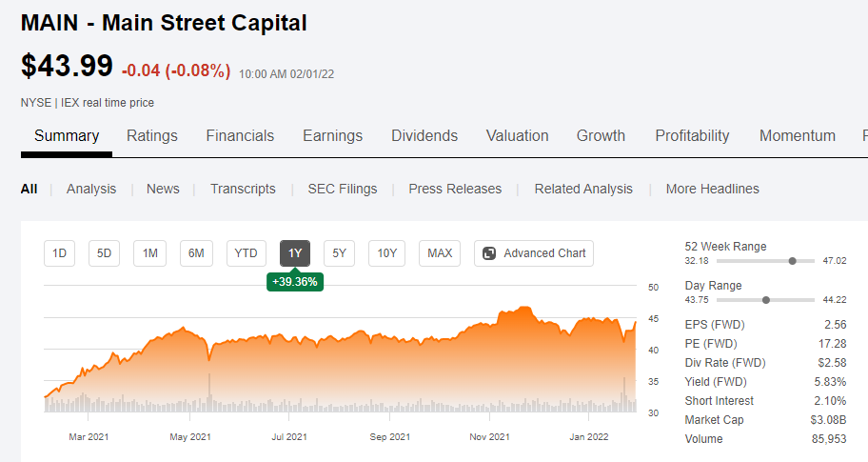This screenshot has width=868, height=462.
Task: Show the MAX chart range
Action: [440, 253]
